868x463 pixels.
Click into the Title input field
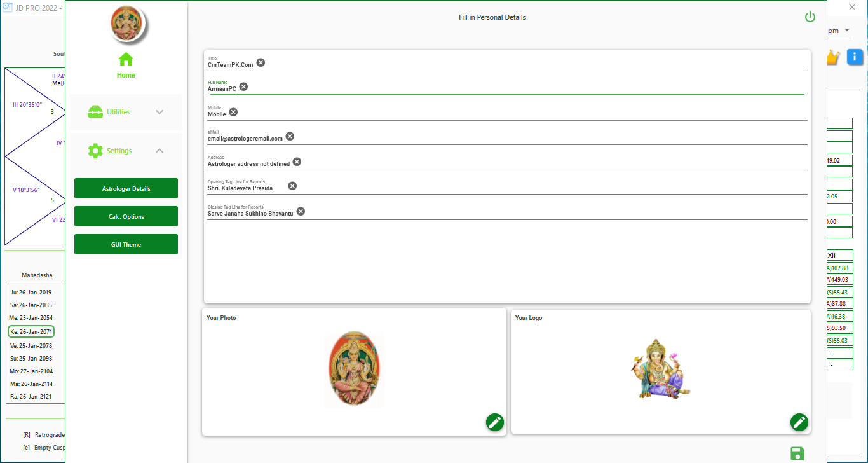pos(507,63)
